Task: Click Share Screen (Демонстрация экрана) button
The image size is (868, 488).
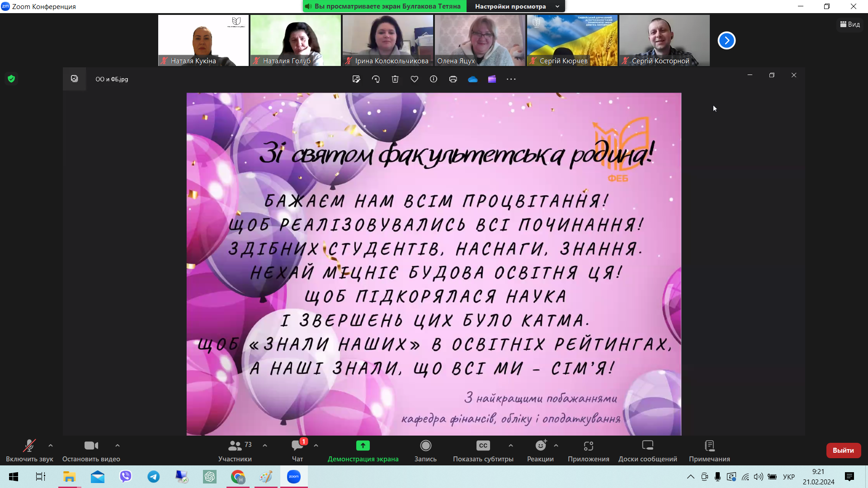Action: coord(363,446)
